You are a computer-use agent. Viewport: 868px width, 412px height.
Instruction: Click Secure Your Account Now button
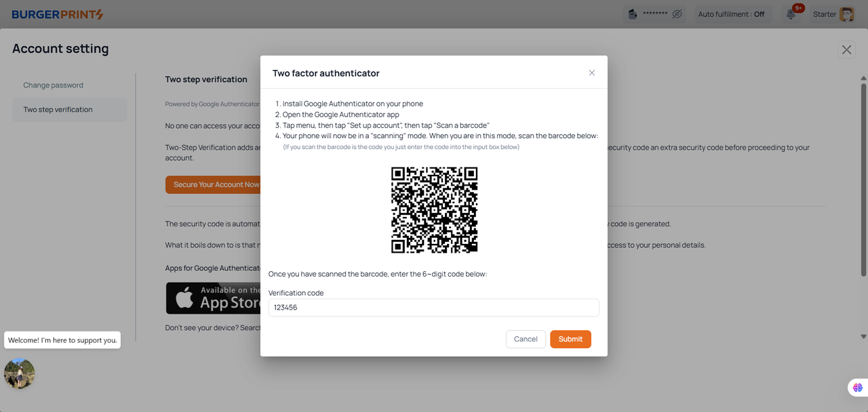pyautogui.click(x=213, y=185)
